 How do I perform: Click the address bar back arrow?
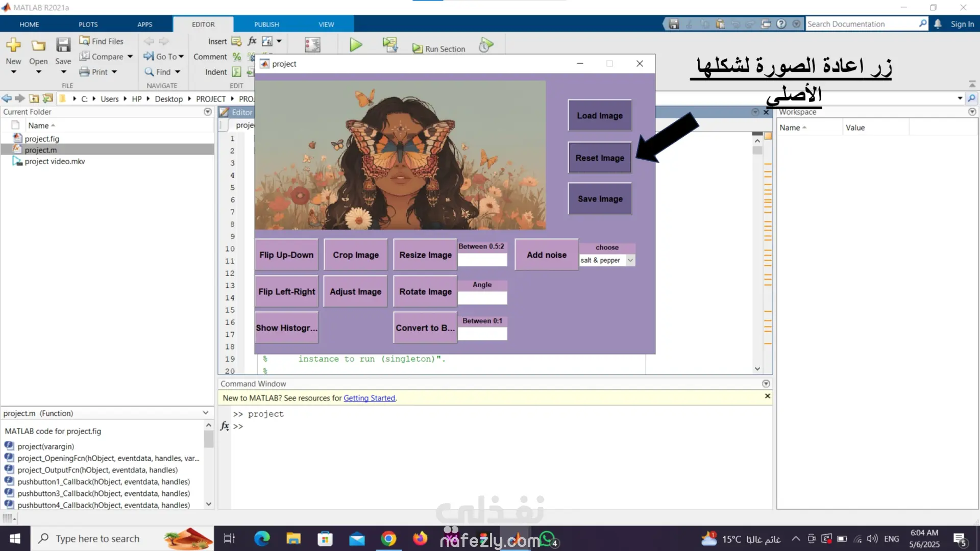click(x=7, y=98)
